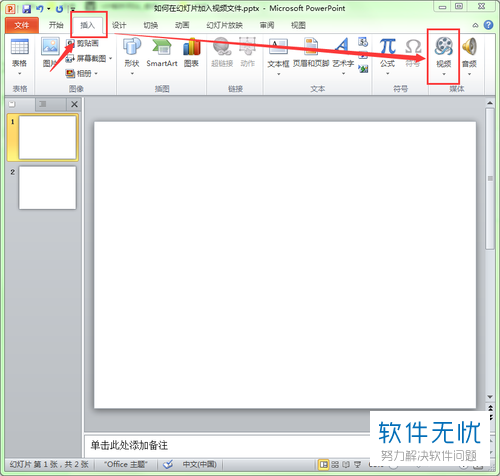Screen dimensions: 500x476
Task: Click the 文本框 text box icon
Action: tap(278, 46)
